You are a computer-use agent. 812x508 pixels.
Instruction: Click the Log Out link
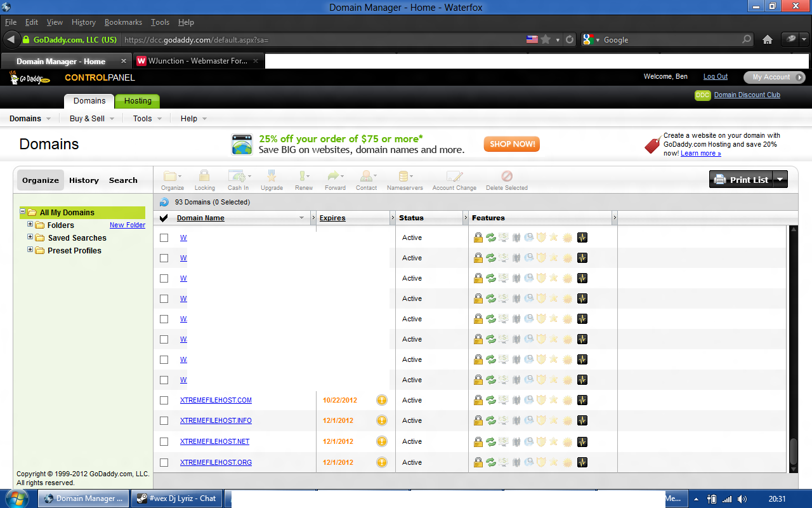click(716, 77)
